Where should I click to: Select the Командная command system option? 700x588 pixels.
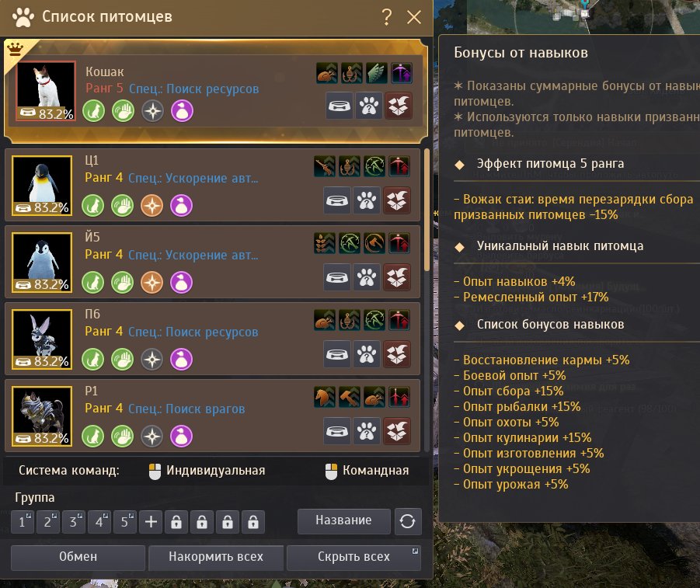click(x=367, y=471)
